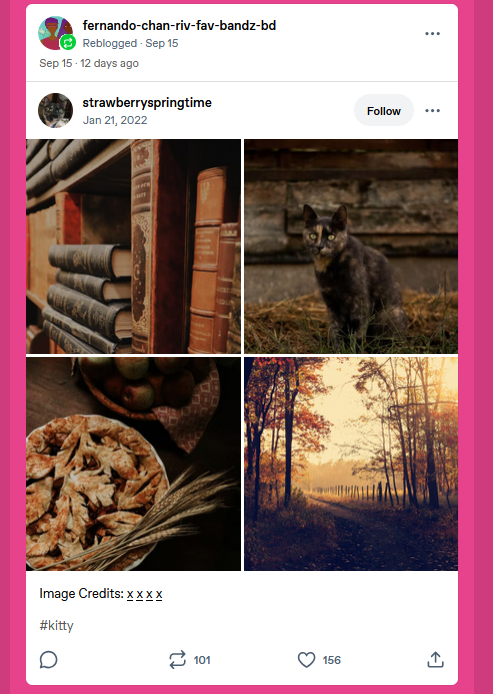Viewport: 493px width, 694px height.
Task: View the old books photo
Action: (134, 246)
